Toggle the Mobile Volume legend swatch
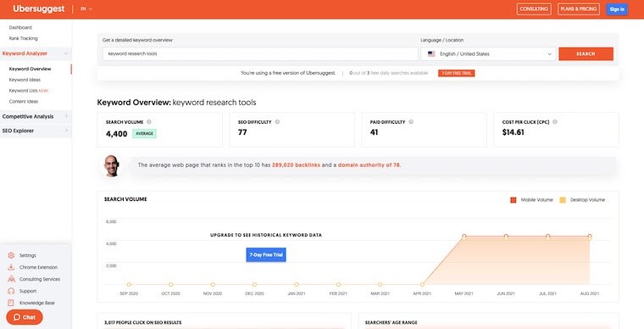The height and width of the screenshot is (329, 644). point(513,200)
